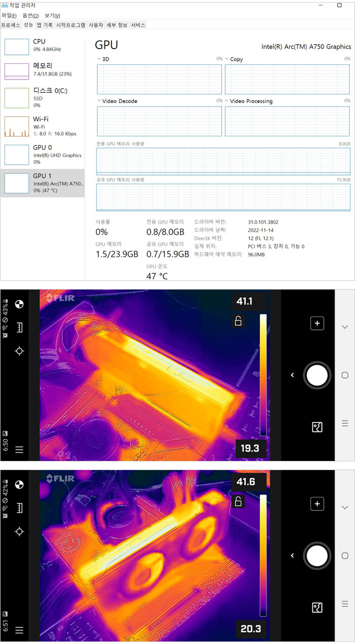Image resolution: width=355 pixels, height=644 pixels.
Task: Toggle the range lock under the 41.1 reading
Action: [x=237, y=320]
